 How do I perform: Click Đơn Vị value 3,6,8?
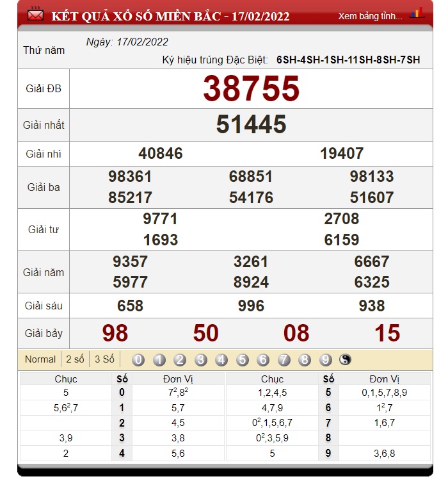(x=384, y=453)
